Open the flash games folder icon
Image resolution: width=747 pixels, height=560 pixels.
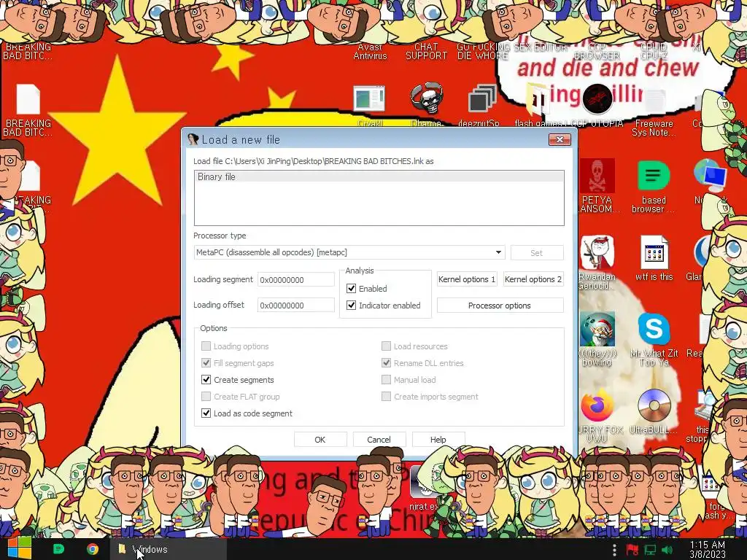(x=538, y=98)
